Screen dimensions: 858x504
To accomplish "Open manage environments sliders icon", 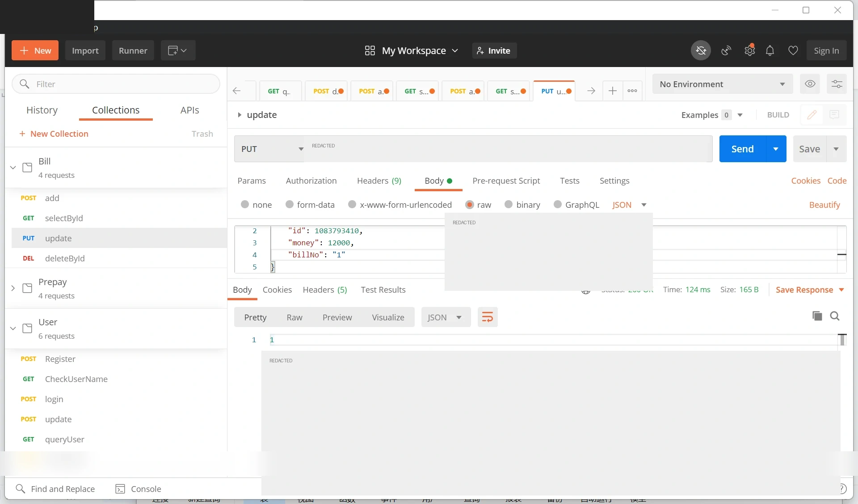I will click(x=837, y=84).
